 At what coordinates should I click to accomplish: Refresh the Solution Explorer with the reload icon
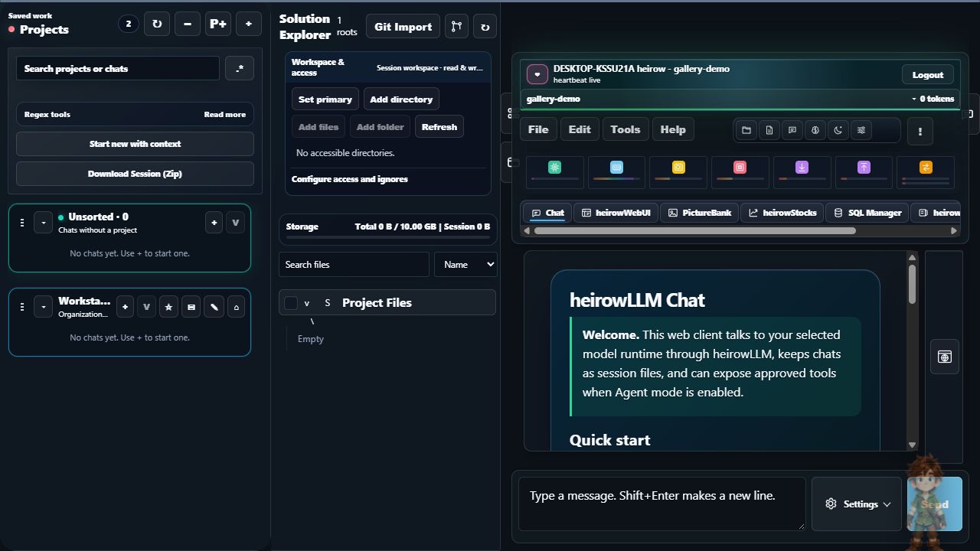485,26
